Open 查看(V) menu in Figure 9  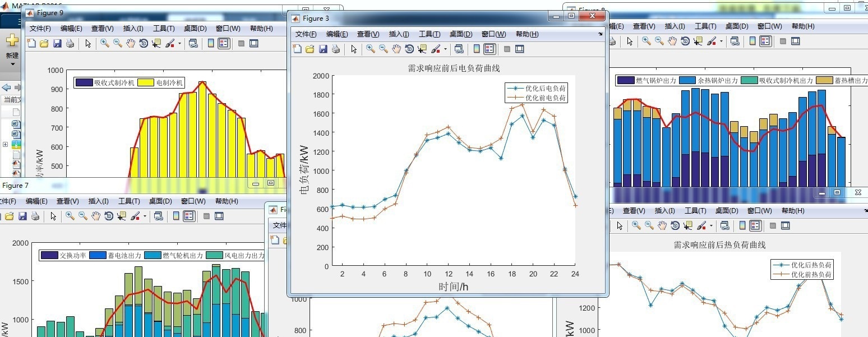pyautogui.click(x=102, y=28)
